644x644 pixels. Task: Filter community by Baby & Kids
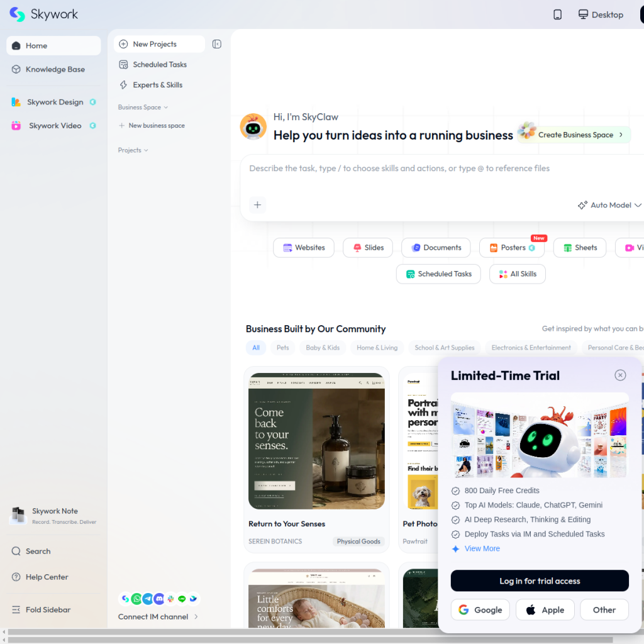tap(323, 347)
